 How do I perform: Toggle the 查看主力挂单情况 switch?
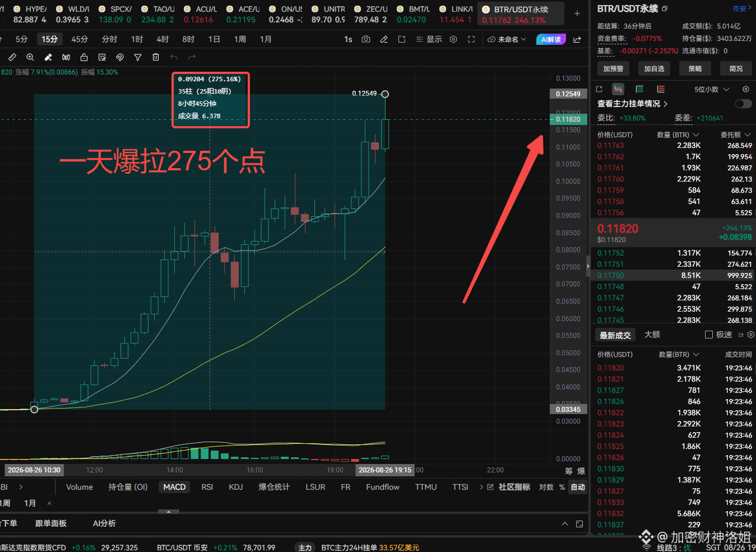tap(744, 104)
